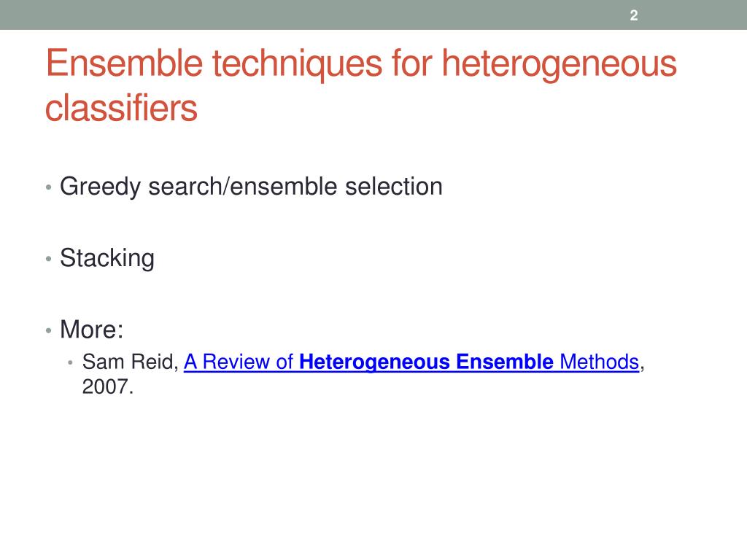Click the word 'classifiers' in the title
This screenshot has height=560, width=747.
(x=121, y=108)
